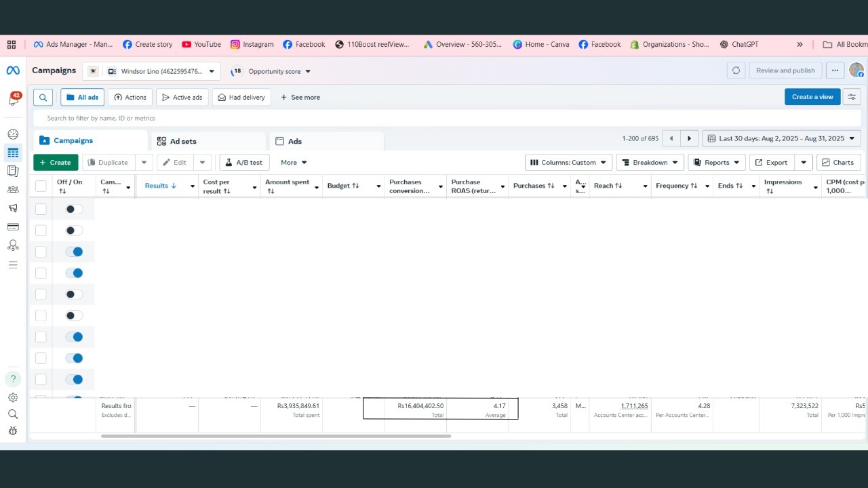Open the settings gear in sidebar

pyautogui.click(x=13, y=398)
